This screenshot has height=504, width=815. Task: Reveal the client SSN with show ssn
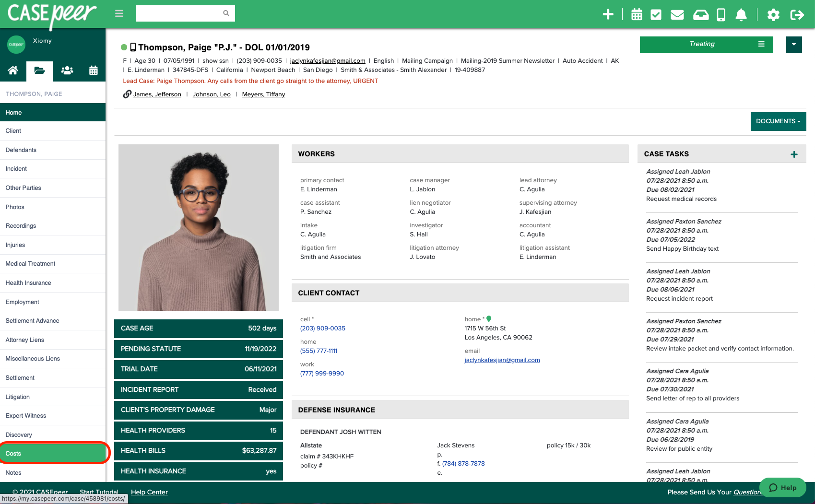[x=215, y=61]
